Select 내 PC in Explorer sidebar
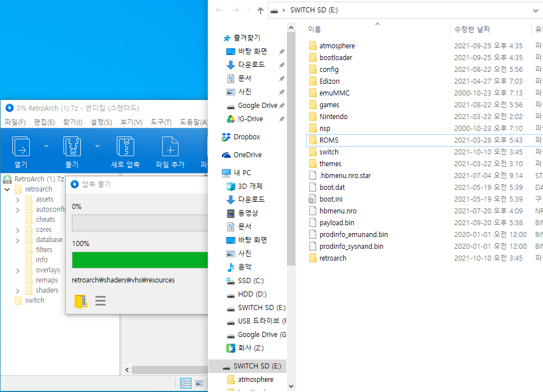Screen dimensions: 543x392 pos(236,173)
